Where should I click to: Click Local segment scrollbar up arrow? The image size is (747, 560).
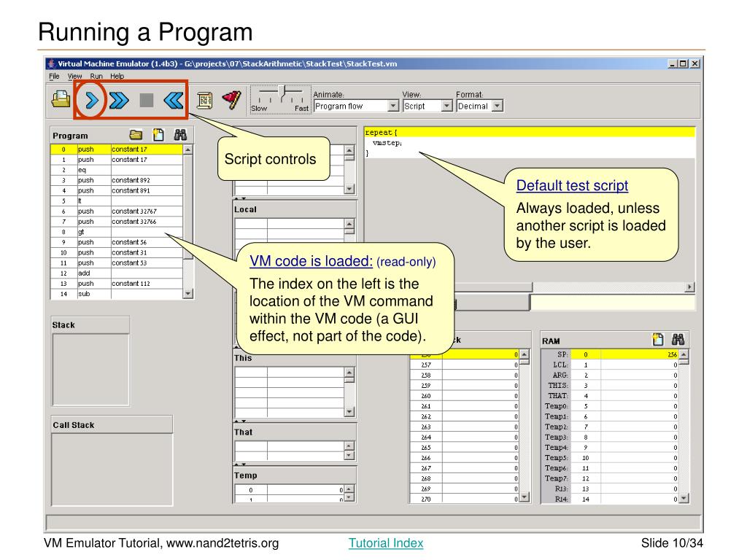(x=349, y=223)
